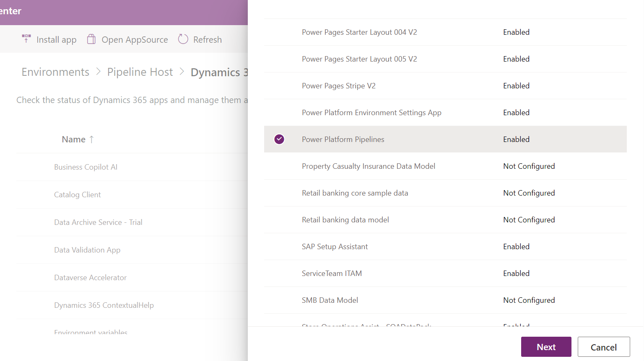Open the Dynamics 365 breadcrumb item
Viewport: 644px width, 361px height.
[x=219, y=72]
